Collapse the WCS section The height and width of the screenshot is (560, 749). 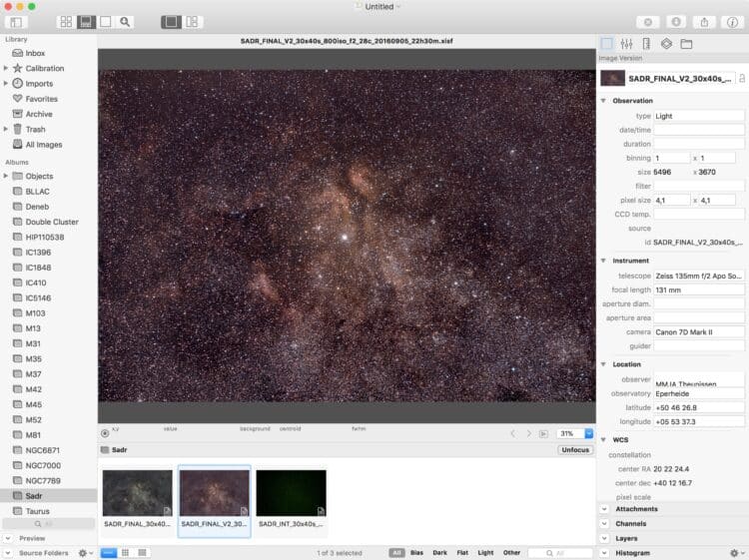click(603, 439)
